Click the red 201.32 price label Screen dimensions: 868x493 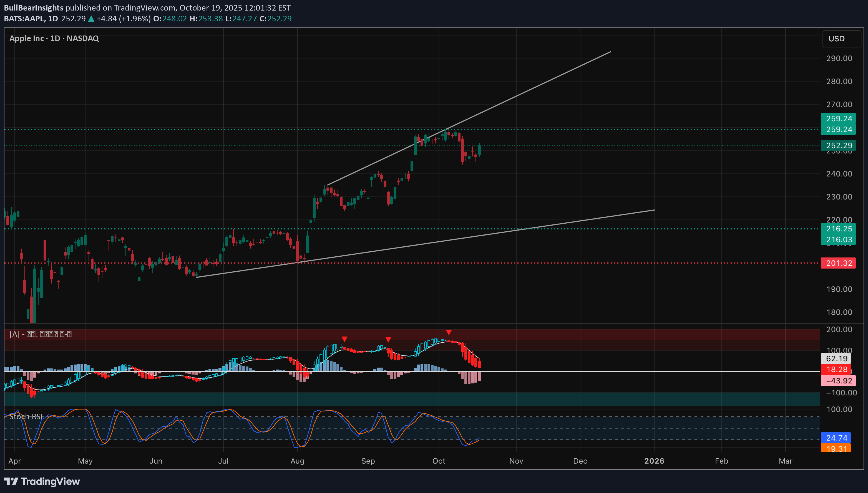[838, 263]
